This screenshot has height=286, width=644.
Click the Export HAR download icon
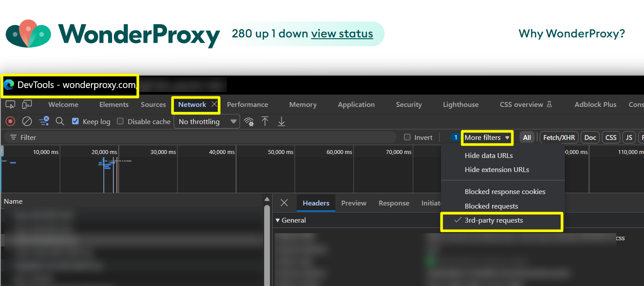(282, 121)
